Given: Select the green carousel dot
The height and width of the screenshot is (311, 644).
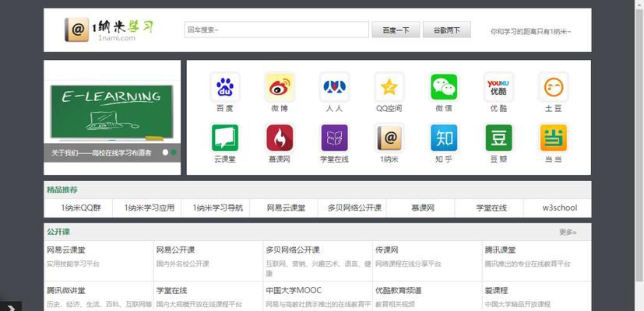Looking at the screenshot, I should (174, 152).
